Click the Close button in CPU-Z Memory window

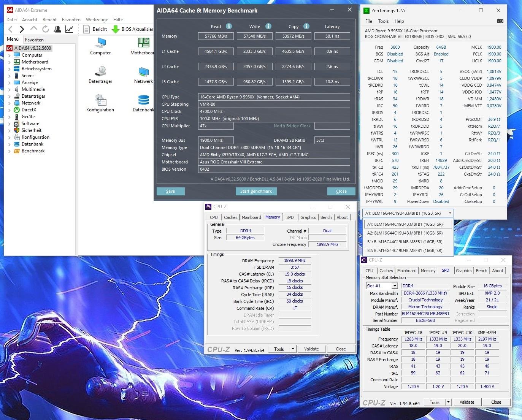[341, 349]
